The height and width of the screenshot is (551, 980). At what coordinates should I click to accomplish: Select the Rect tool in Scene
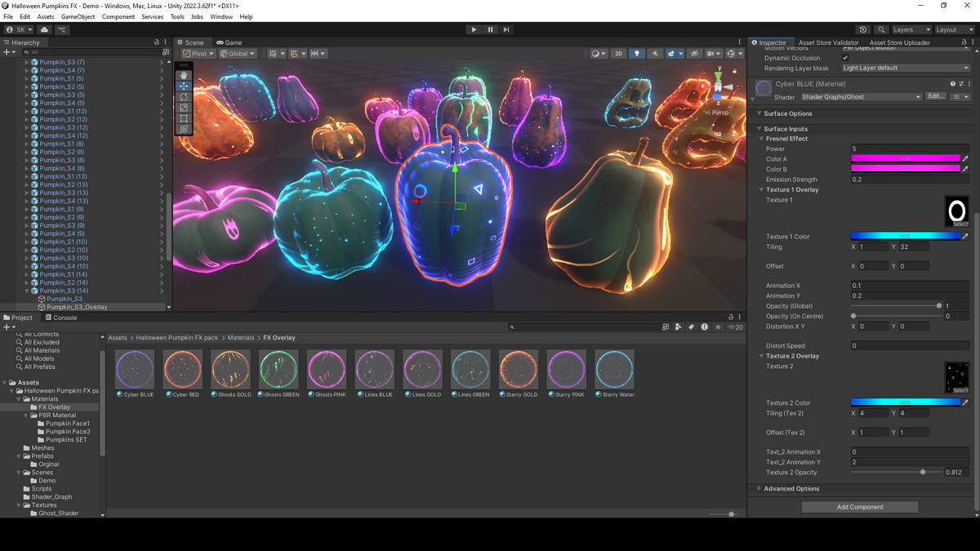tap(184, 118)
